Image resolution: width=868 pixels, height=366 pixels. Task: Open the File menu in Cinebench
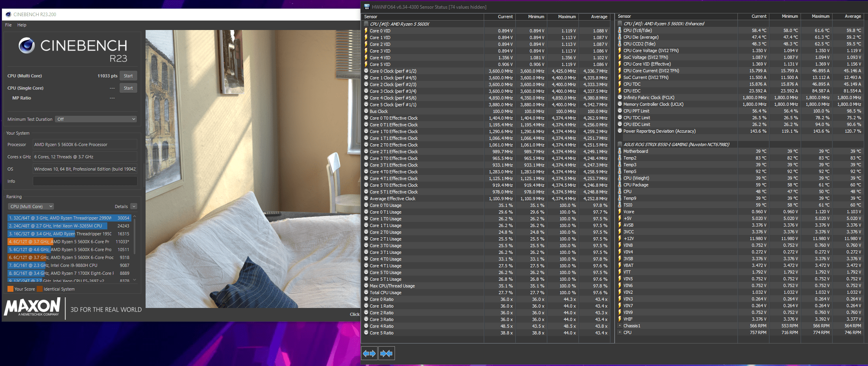tap(8, 25)
